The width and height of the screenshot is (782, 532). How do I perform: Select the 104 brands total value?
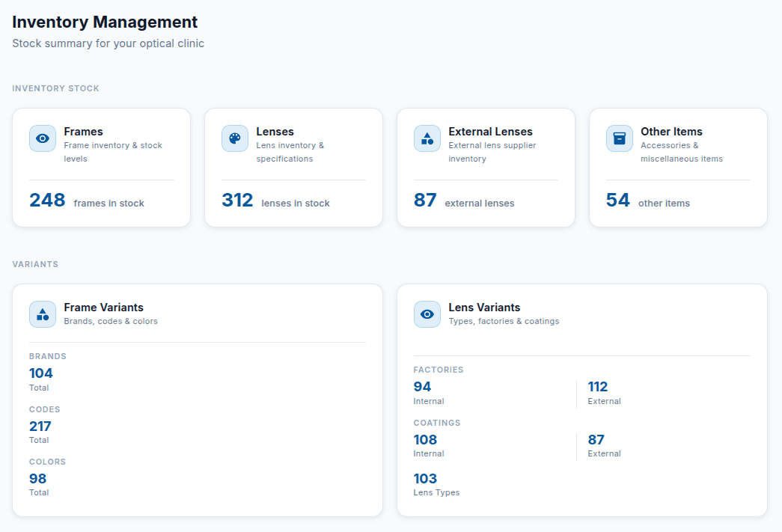pos(41,373)
